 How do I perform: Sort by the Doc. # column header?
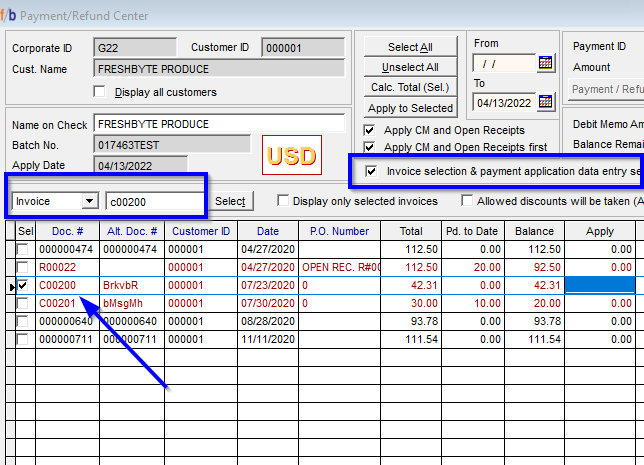pos(66,231)
